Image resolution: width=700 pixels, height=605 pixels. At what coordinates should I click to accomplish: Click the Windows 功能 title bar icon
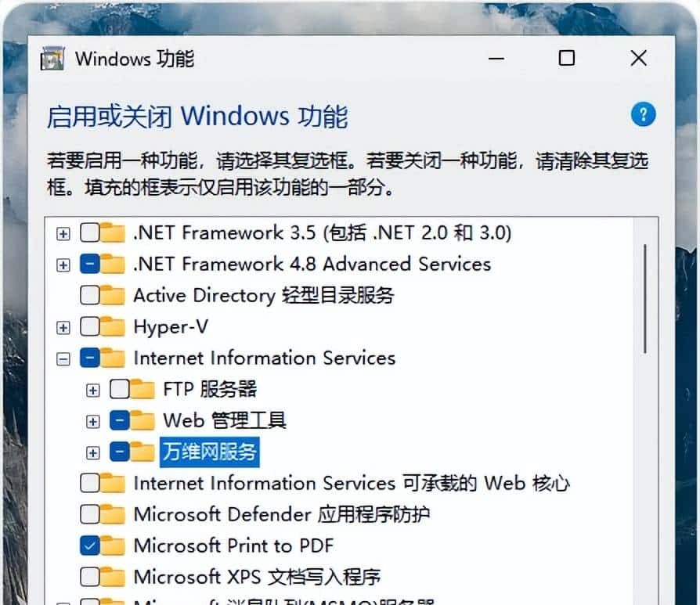tap(53, 59)
